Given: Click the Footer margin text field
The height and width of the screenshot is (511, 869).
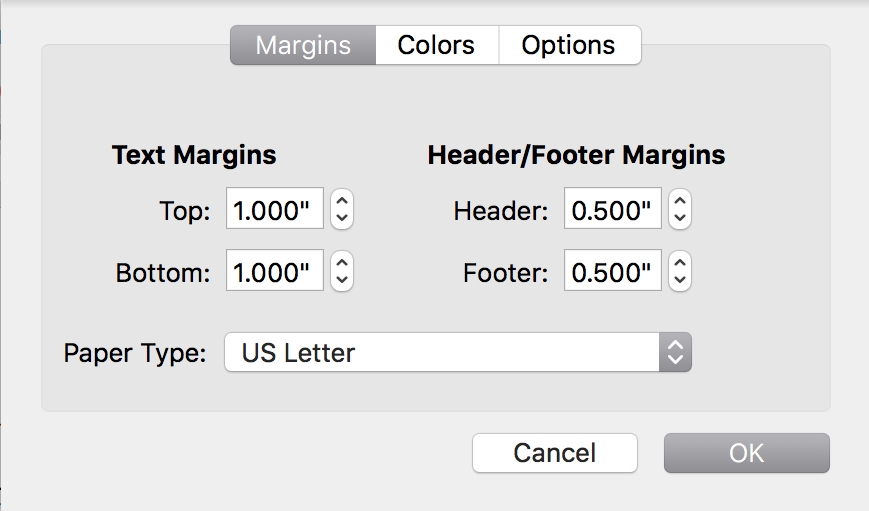Looking at the screenshot, I should coord(612,270).
